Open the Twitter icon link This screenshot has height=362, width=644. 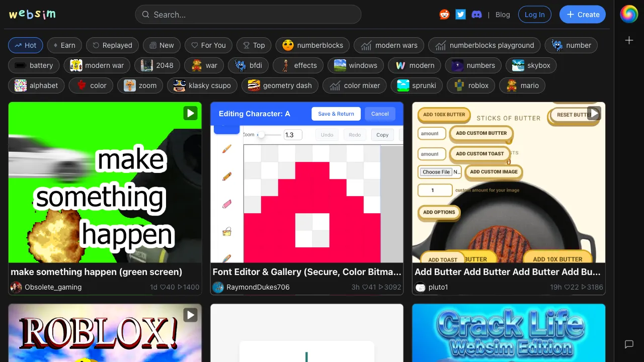coord(460,15)
